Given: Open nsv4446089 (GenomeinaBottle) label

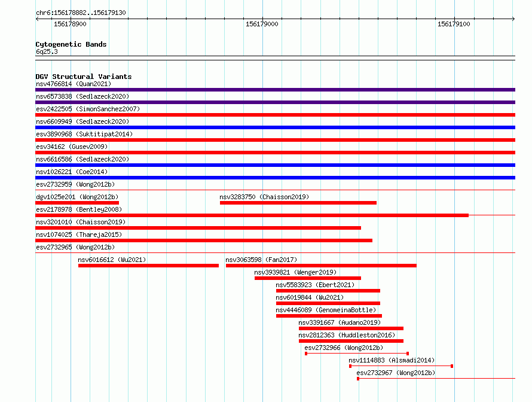Looking at the screenshot, I should coord(326,310).
